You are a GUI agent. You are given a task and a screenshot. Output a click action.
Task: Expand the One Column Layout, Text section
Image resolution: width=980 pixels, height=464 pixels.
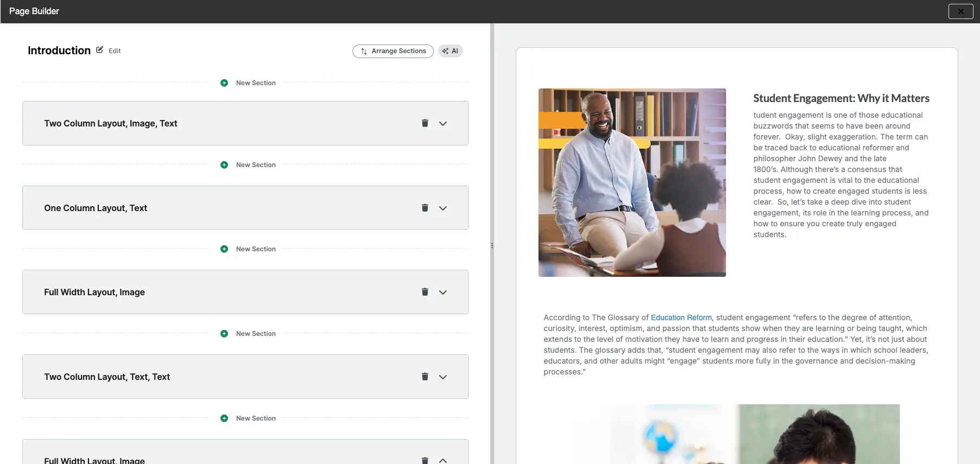pyautogui.click(x=443, y=208)
